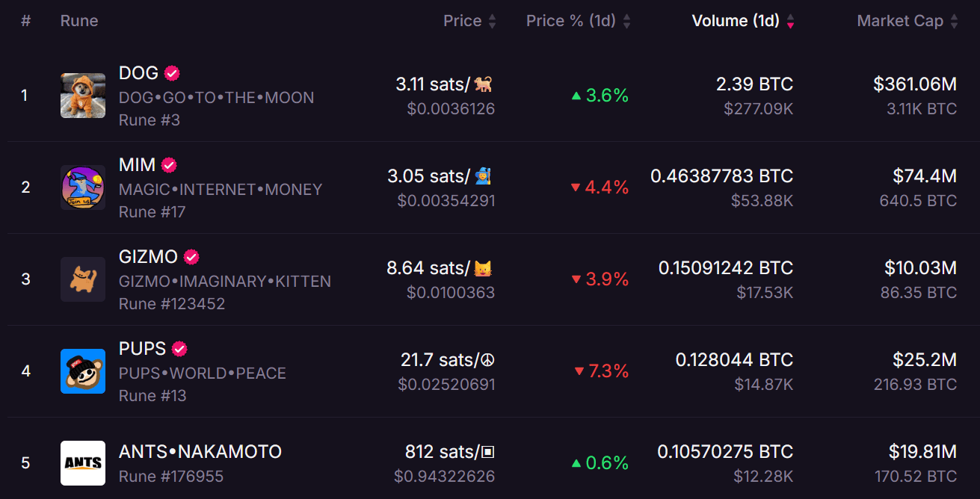Viewport: 980px width, 499px height.
Task: Click the DOG rune avatar image
Action: click(82, 96)
